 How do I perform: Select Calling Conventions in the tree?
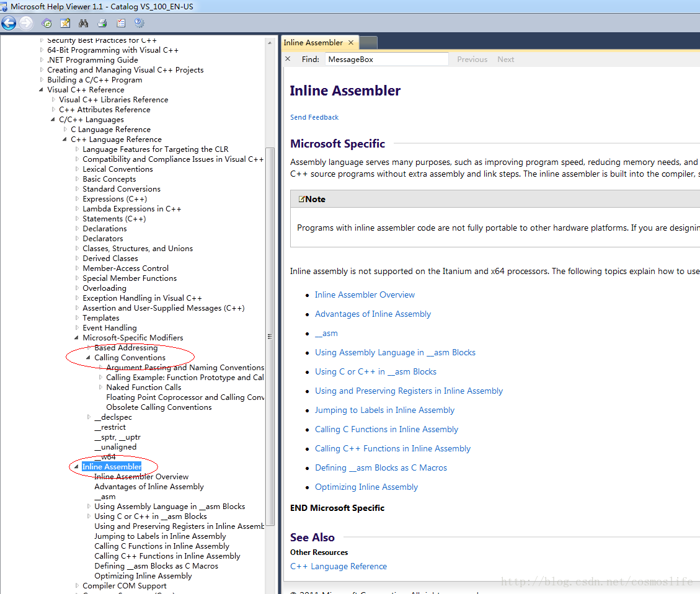130,358
